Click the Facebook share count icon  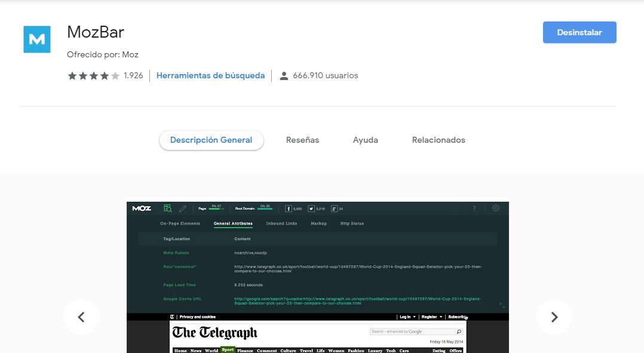click(x=289, y=208)
